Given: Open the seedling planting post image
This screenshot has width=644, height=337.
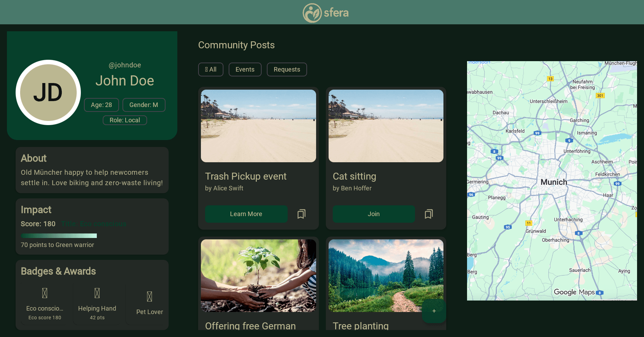Looking at the screenshot, I should pyautogui.click(x=259, y=276).
